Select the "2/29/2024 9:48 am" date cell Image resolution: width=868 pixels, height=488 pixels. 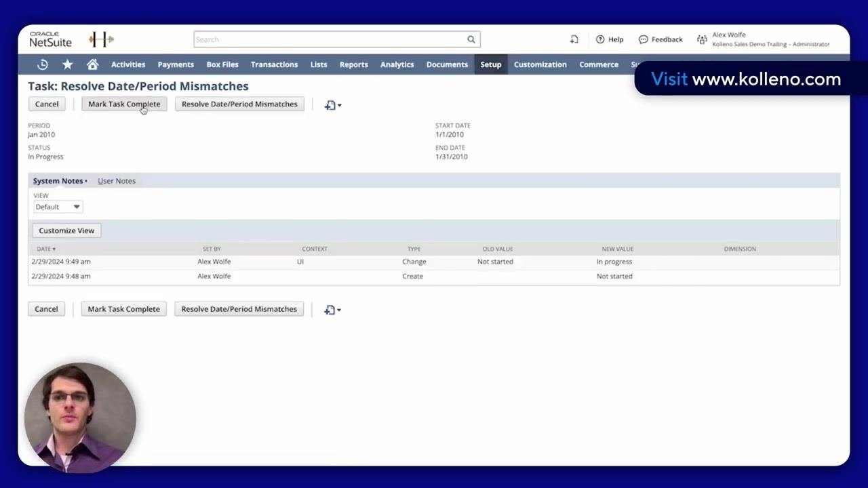point(61,277)
